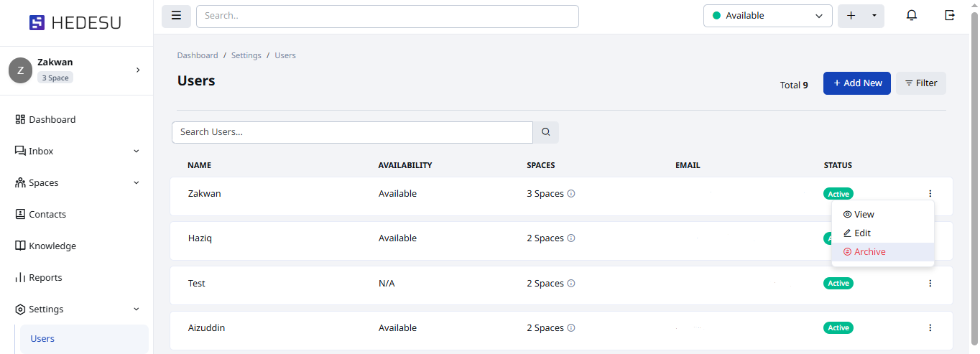
Task: Open the three-dot menu for Test user
Action: (x=930, y=284)
